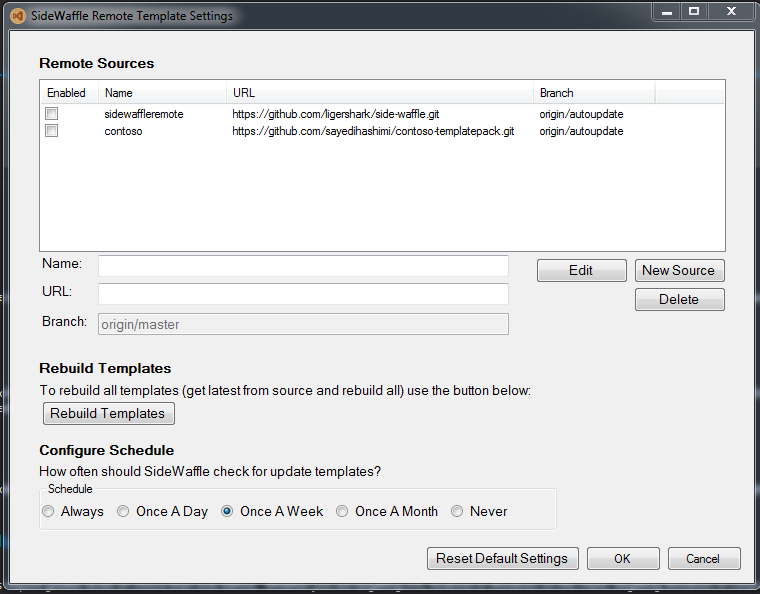The image size is (760, 594).
Task: Select the sidewaffleremote row name
Action: pos(144,114)
